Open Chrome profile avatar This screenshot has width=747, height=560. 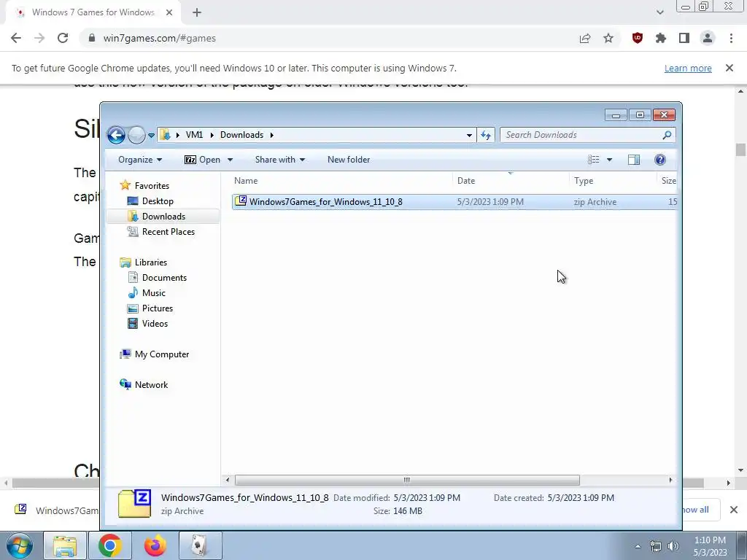(x=708, y=38)
